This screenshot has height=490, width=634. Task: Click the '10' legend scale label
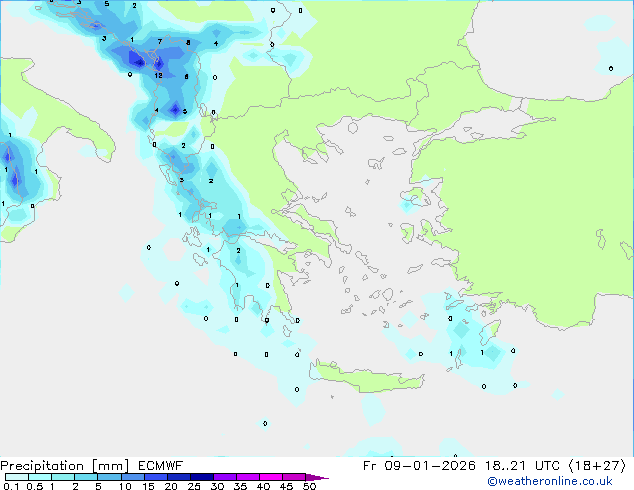pos(125,486)
